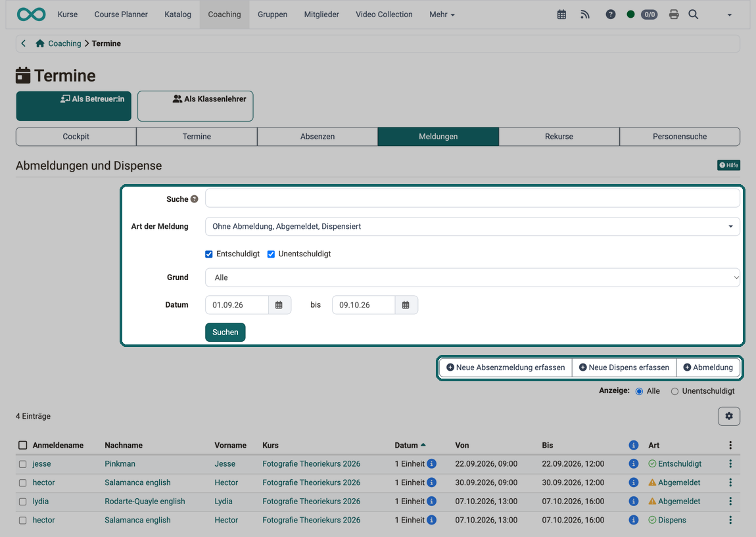Open actions menu for Dispens row
This screenshot has height=537, width=756.
click(730, 520)
